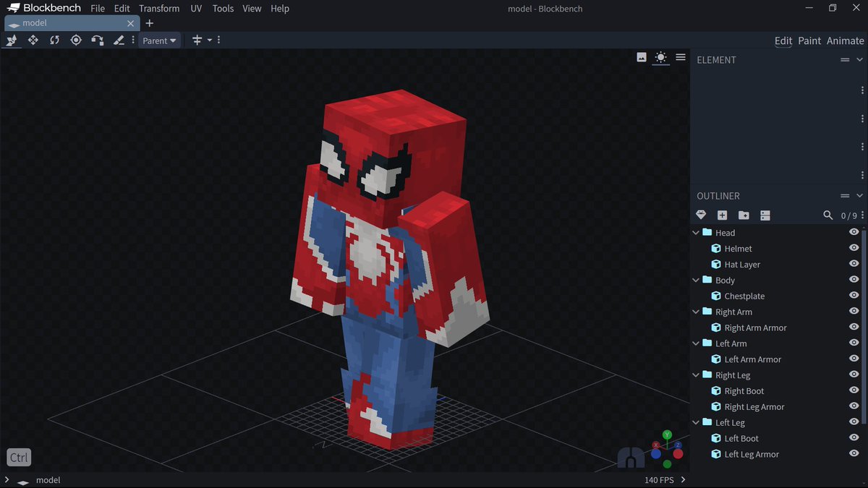Select the Right Leg Armor row
Viewport: 868px width, 488px height.
click(x=778, y=406)
